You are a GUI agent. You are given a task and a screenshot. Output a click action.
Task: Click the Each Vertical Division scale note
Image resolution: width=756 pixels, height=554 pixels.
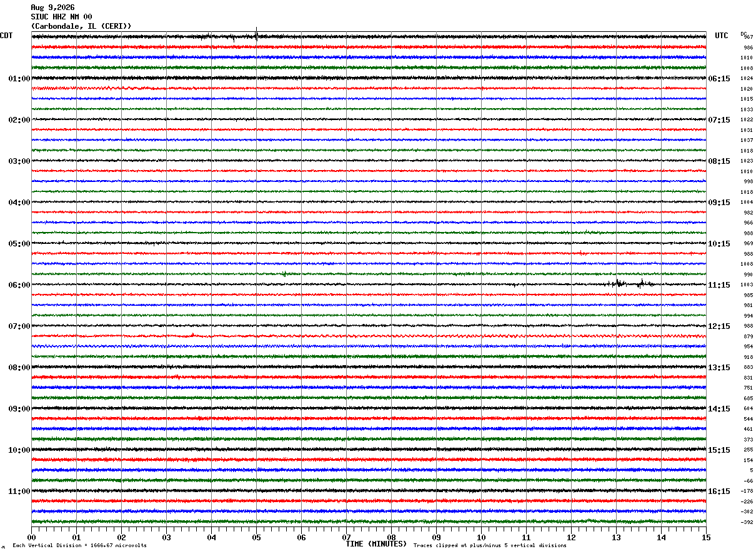click(79, 546)
